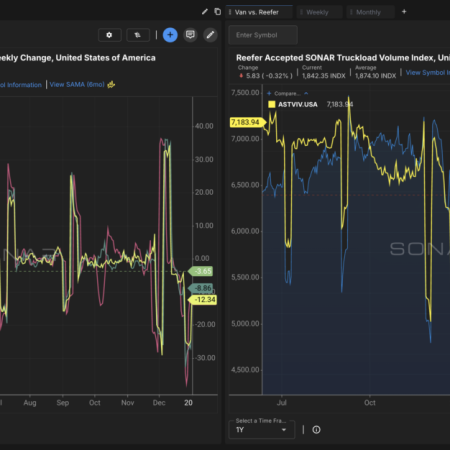This screenshot has height=450, width=450.
Task: Switch to the Weekly tab
Action: pos(319,12)
